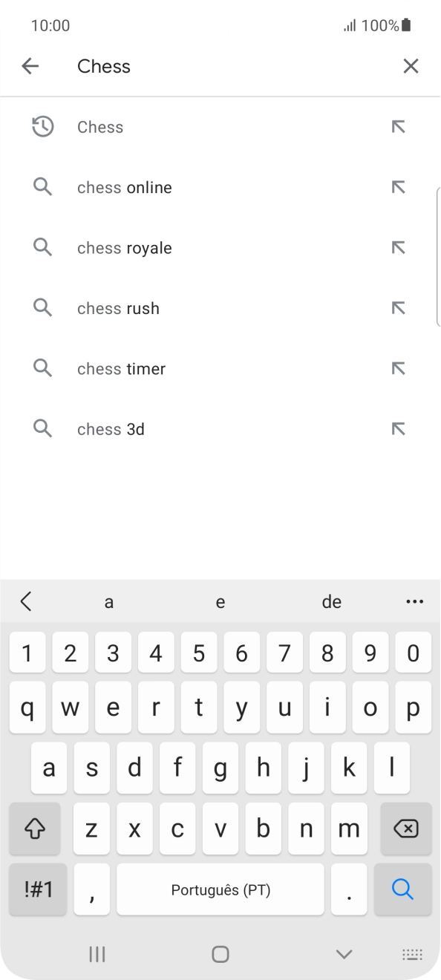
Task: Tap the hide keyboard chevron in navigation bar
Action: [343, 954]
